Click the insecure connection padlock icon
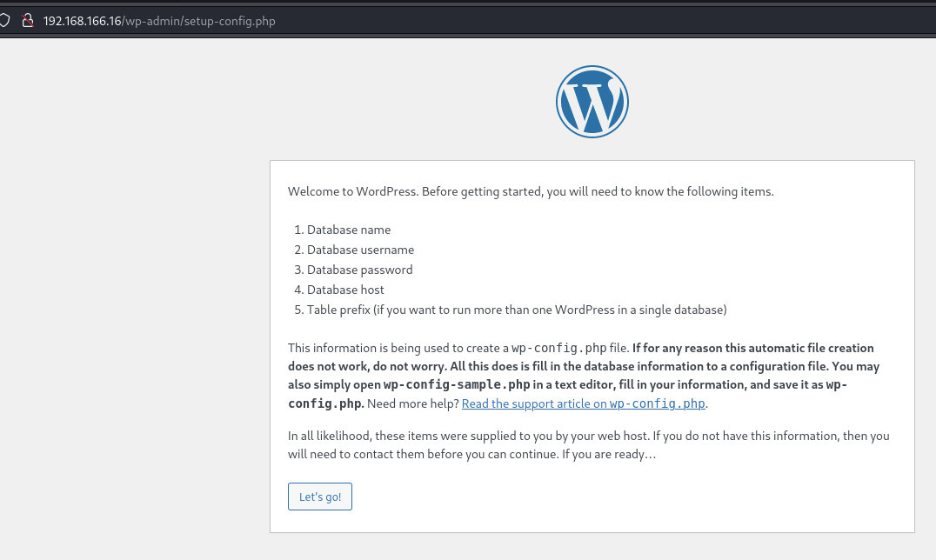 27,20
